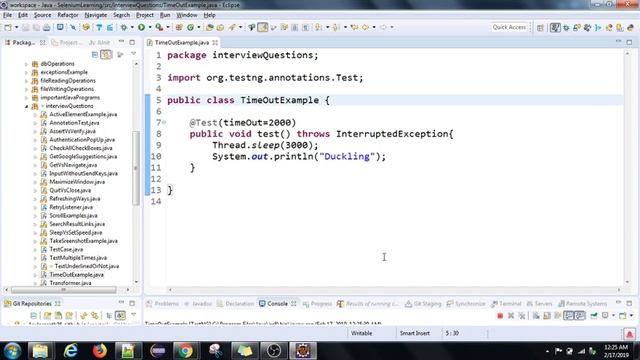
Task: Open the Navigate menu
Action: (x=96, y=15)
